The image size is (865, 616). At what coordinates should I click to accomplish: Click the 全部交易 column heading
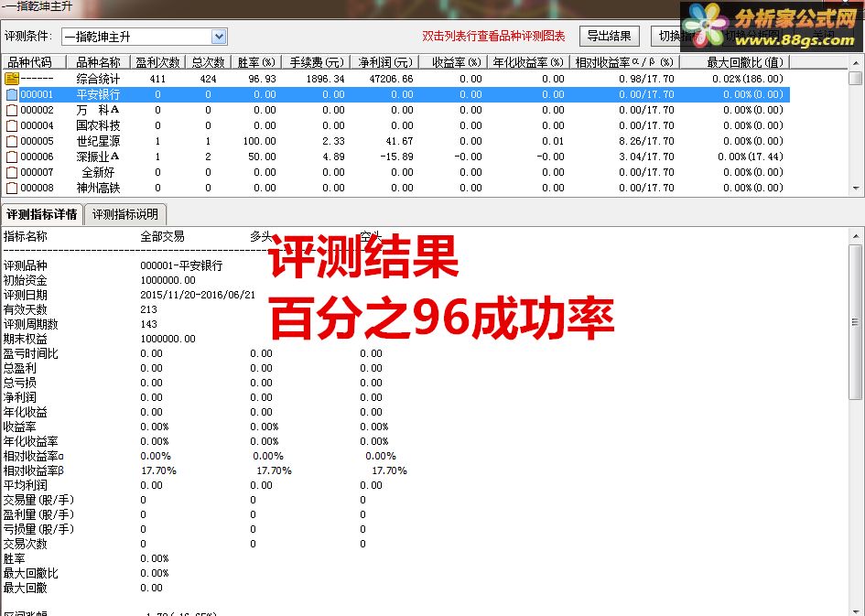coord(162,236)
